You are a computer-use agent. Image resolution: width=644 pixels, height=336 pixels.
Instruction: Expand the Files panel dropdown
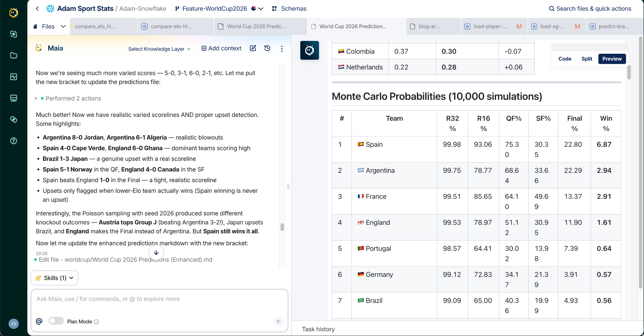pyautogui.click(x=63, y=26)
